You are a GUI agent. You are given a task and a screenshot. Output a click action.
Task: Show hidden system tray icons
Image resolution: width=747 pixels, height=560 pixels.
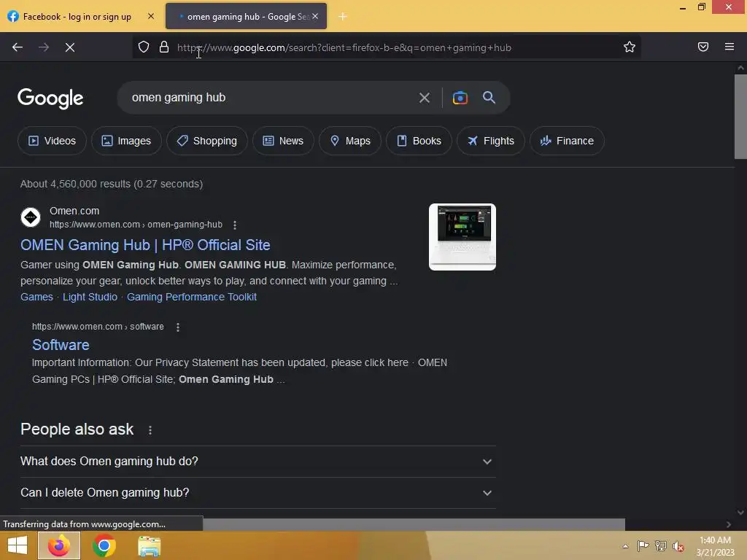625,546
